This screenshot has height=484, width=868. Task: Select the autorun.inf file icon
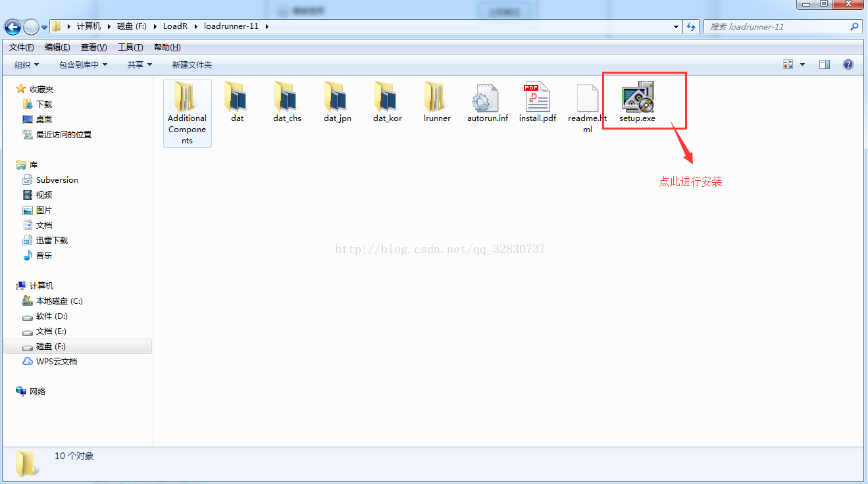pos(486,97)
